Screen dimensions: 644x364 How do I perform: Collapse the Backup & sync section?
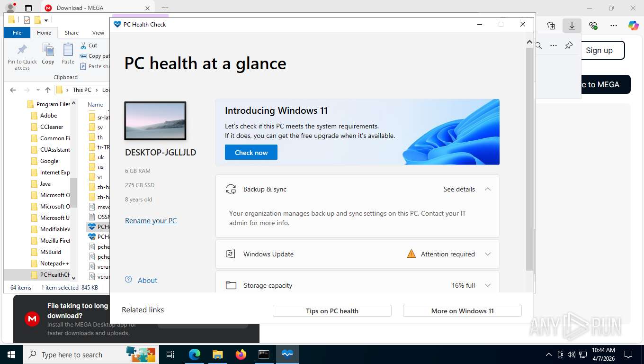(x=488, y=189)
